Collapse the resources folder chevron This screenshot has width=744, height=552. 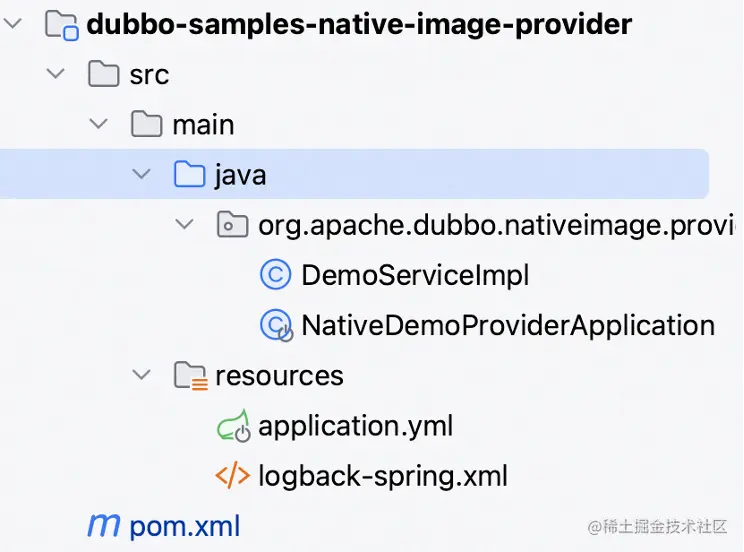click(141, 375)
